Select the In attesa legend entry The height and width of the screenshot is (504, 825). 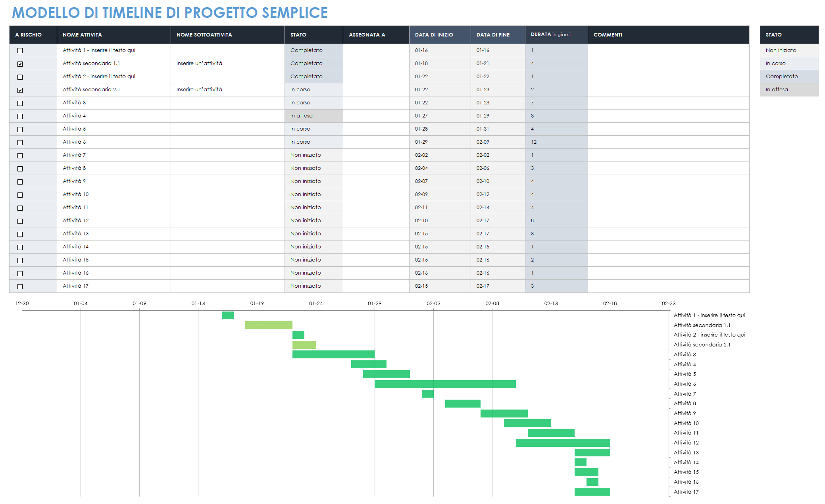789,90
